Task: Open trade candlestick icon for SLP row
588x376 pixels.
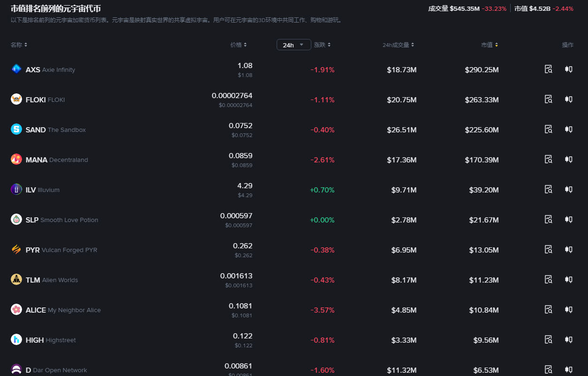Action: point(569,219)
